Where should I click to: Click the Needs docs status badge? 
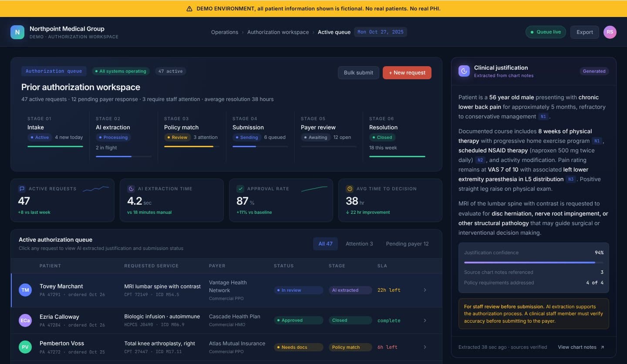tap(299, 347)
